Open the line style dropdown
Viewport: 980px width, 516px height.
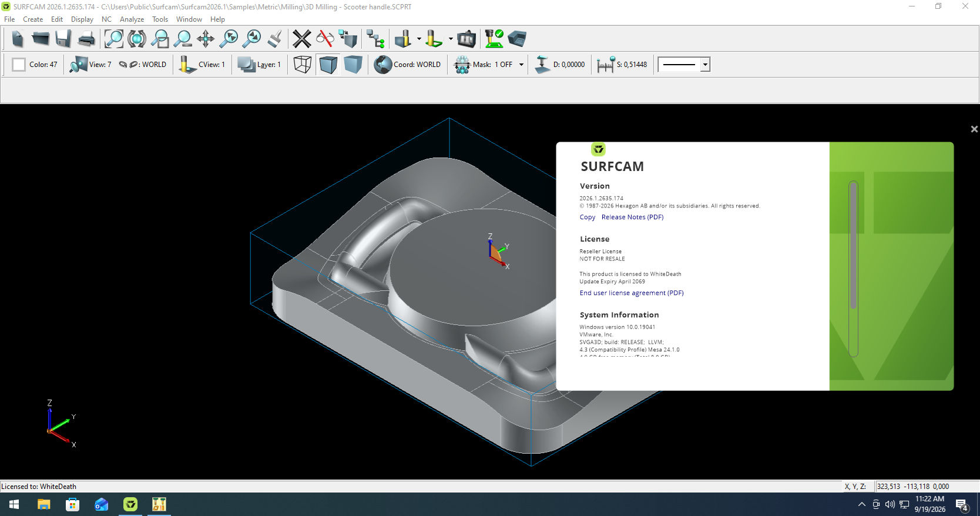tap(706, 65)
